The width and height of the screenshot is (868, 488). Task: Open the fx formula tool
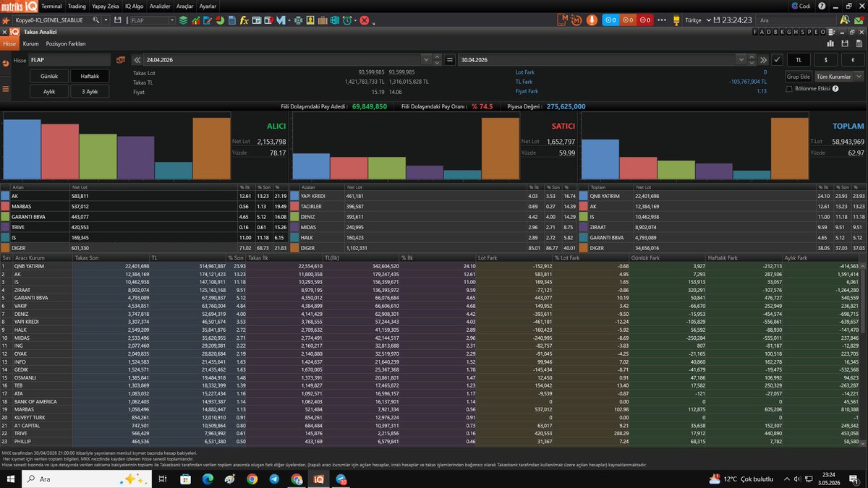pos(244,20)
